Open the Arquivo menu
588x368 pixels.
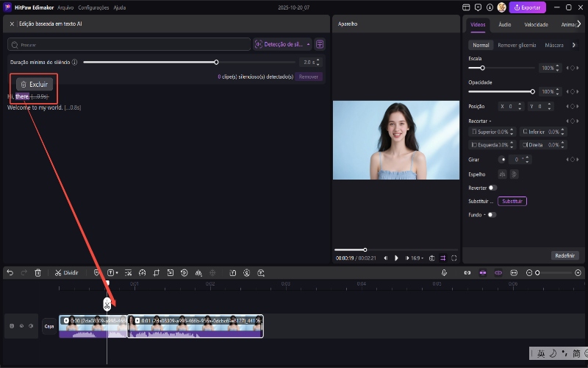[65, 7]
